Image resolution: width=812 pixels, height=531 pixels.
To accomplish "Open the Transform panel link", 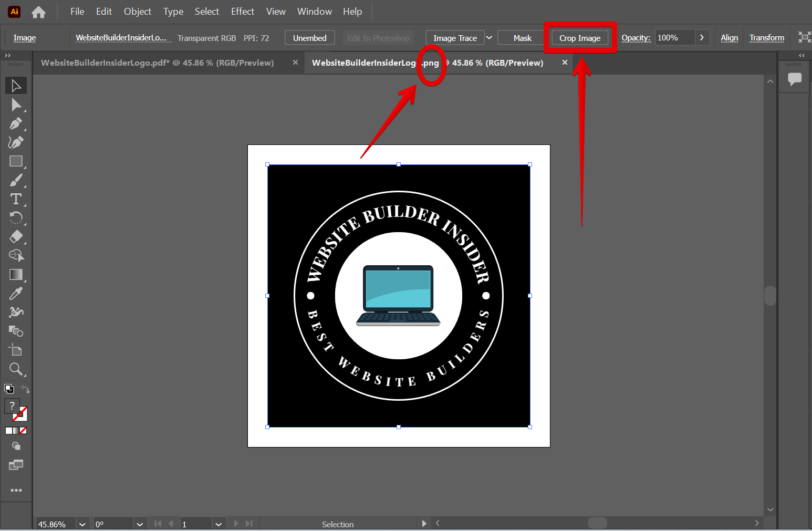I will pos(766,37).
